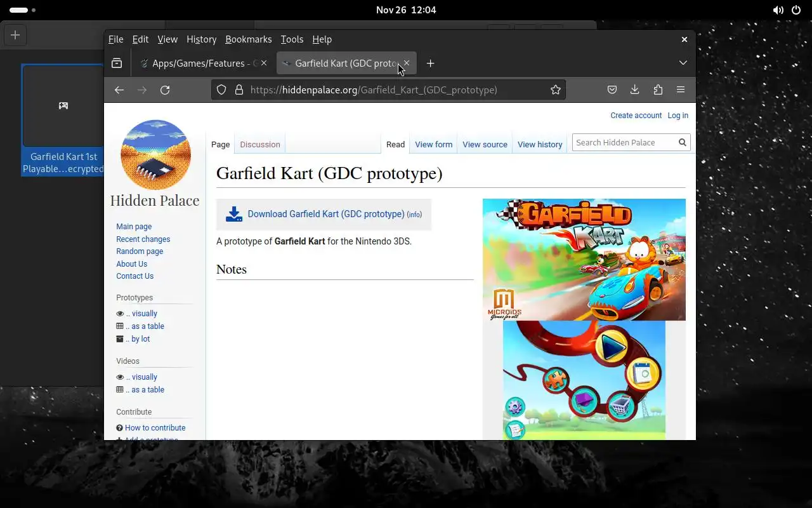Click the (info) link beside download
Screen dimensions: 812x508
[x=414, y=215]
